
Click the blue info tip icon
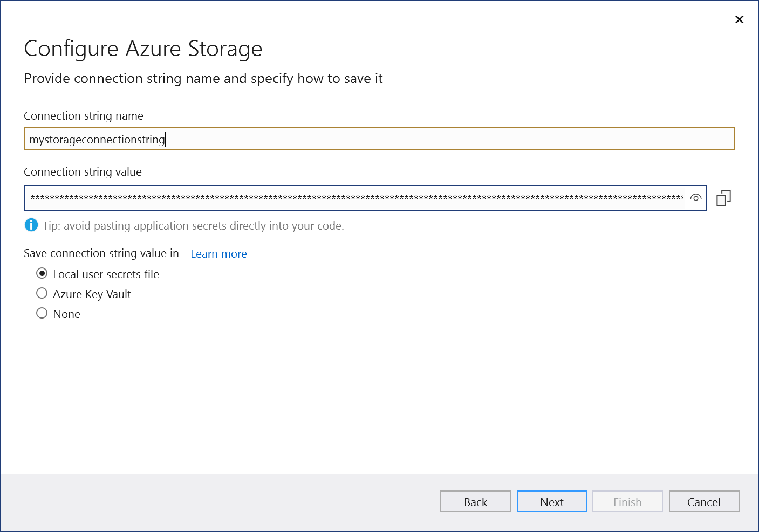[x=31, y=225]
